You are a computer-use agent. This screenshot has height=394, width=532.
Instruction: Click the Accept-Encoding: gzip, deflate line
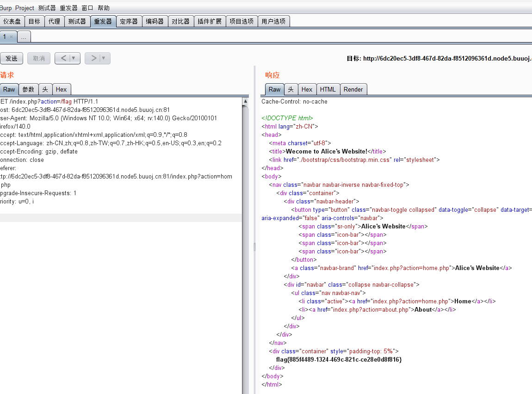(x=39, y=152)
